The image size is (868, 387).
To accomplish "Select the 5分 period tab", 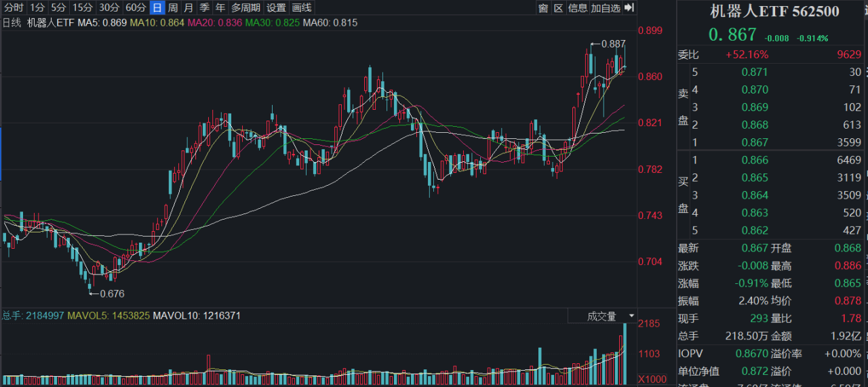I will (59, 8).
